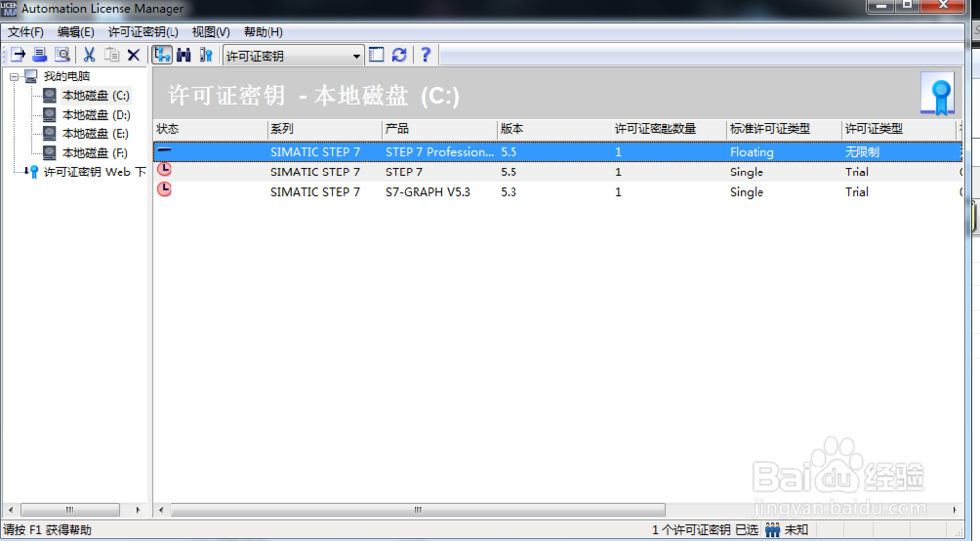980x541 pixels.
Task: Click the clock status icon of STEP 7 row
Action: pos(164,170)
